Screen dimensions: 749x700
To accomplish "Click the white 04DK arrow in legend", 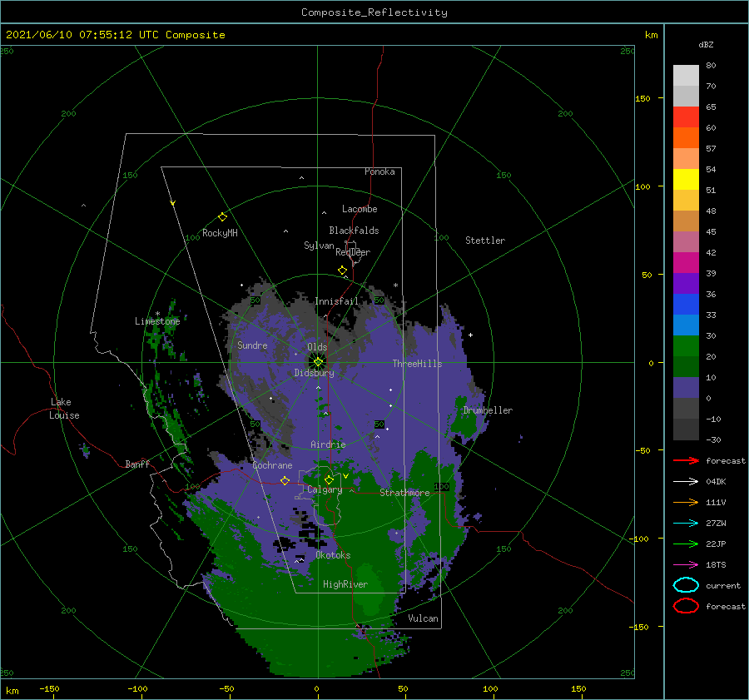I will [686, 481].
